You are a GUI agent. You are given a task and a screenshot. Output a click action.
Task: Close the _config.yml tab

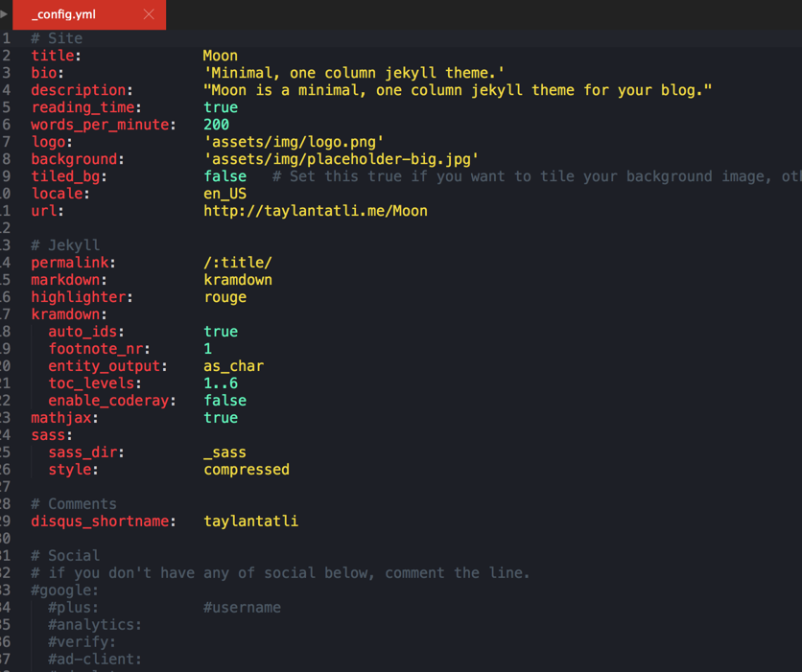(x=149, y=14)
